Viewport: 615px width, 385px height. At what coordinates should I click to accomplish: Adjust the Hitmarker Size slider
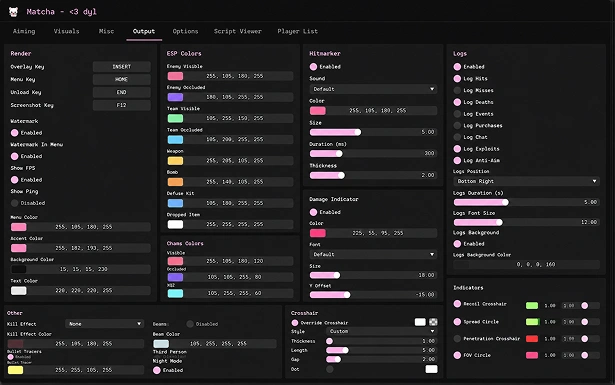point(373,132)
